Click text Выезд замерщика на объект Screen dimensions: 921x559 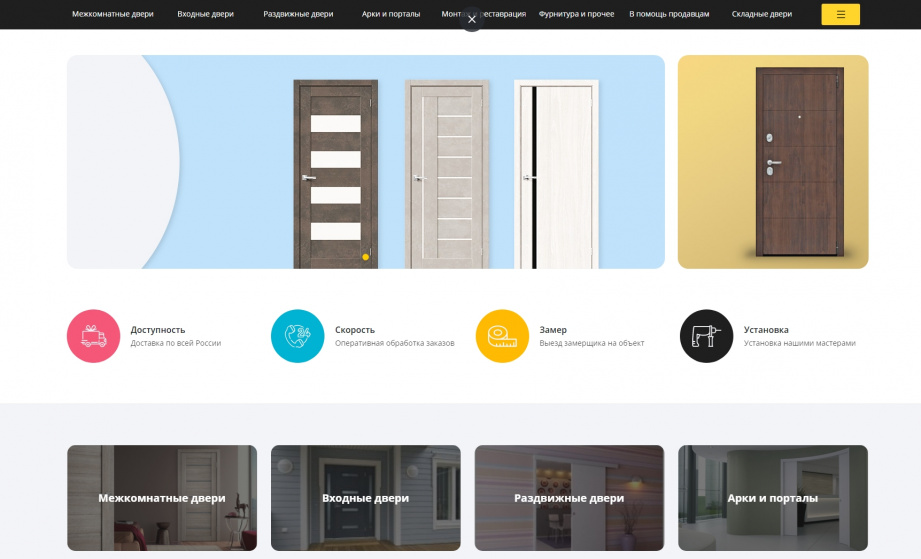click(x=591, y=343)
